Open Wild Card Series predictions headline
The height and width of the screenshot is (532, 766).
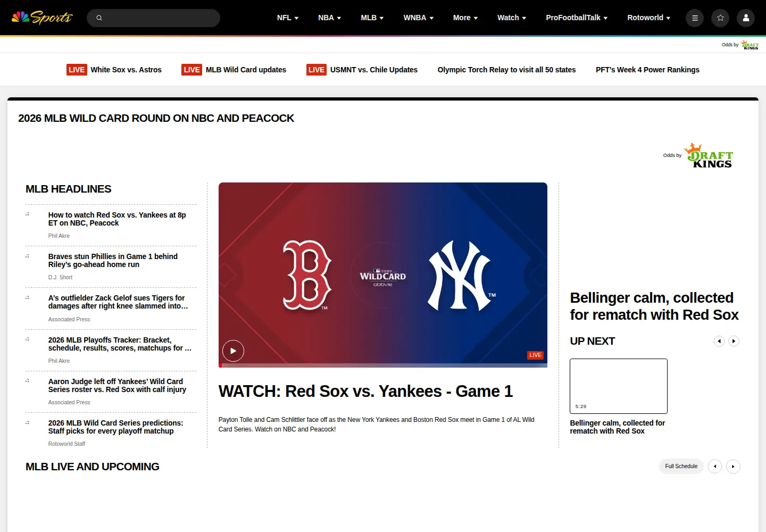coord(115,427)
